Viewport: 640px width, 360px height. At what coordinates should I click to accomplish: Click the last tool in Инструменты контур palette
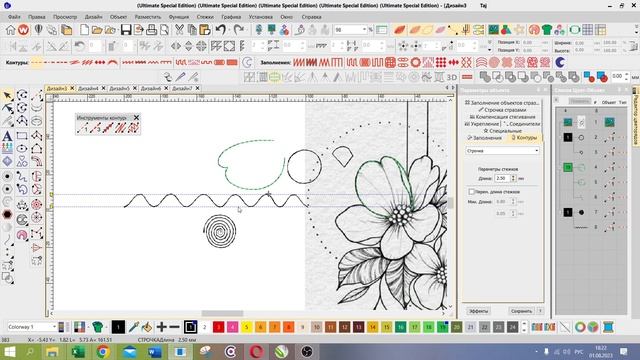133,128
